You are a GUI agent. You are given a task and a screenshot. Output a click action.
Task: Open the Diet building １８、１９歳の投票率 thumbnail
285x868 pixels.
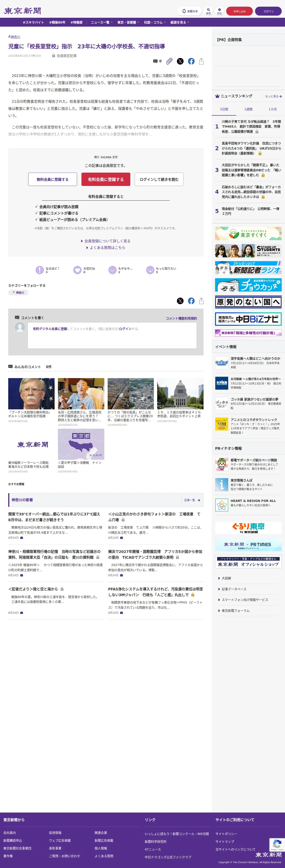180,394
